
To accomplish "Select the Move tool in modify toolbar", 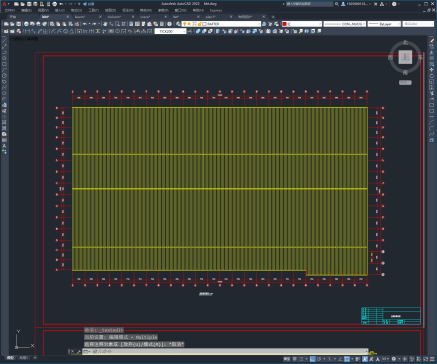I will pyautogui.click(x=432, y=70).
